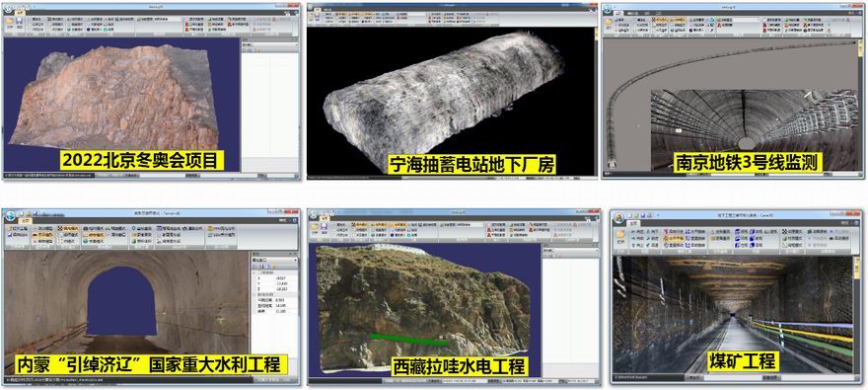This screenshot has width=868, height=390.
Task: Select the green plane on the 西藏拉哇 slope model
Action: 408,340
